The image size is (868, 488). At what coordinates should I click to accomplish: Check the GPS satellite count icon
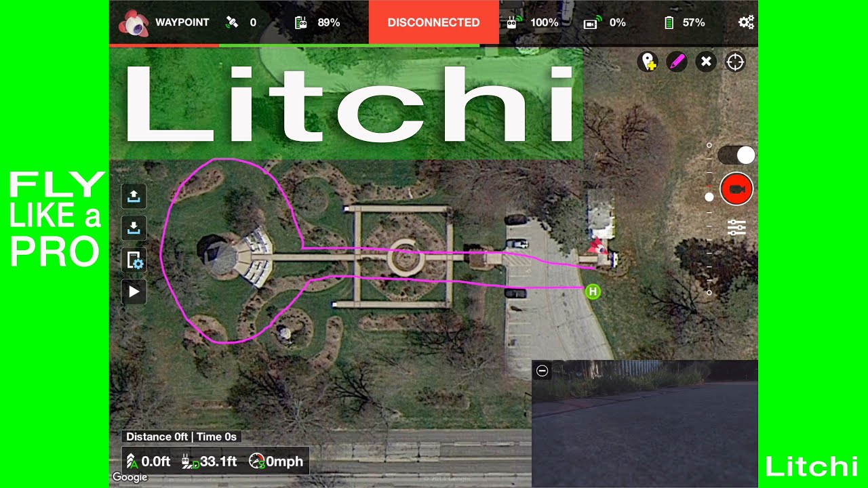pyautogui.click(x=233, y=22)
